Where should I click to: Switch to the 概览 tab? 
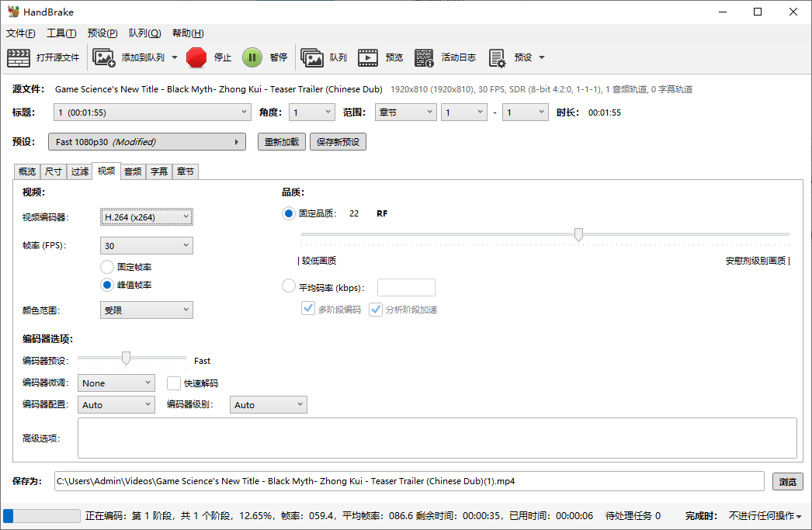point(27,171)
